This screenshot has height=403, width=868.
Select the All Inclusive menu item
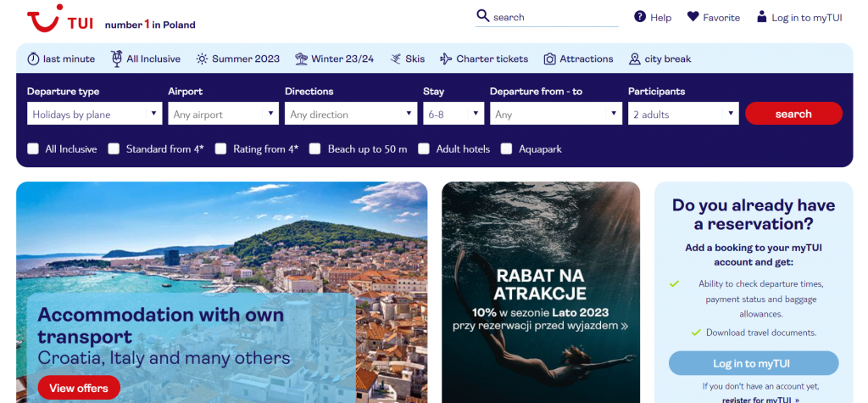click(x=146, y=59)
